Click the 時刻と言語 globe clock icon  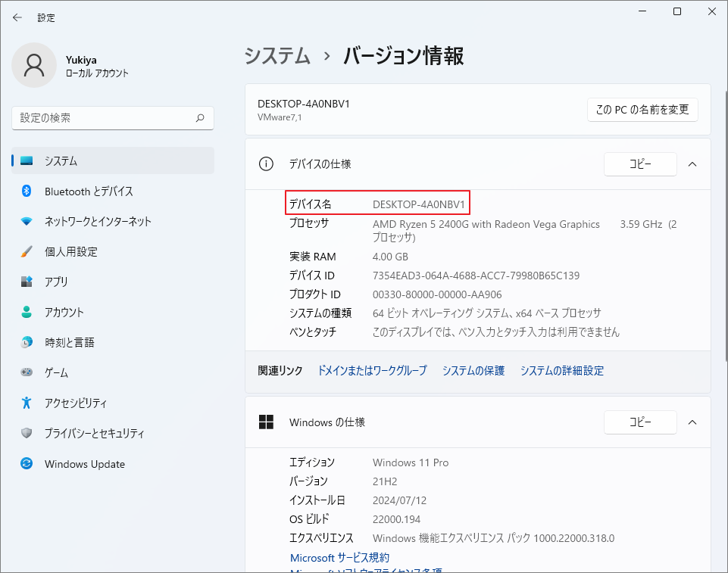tap(27, 342)
